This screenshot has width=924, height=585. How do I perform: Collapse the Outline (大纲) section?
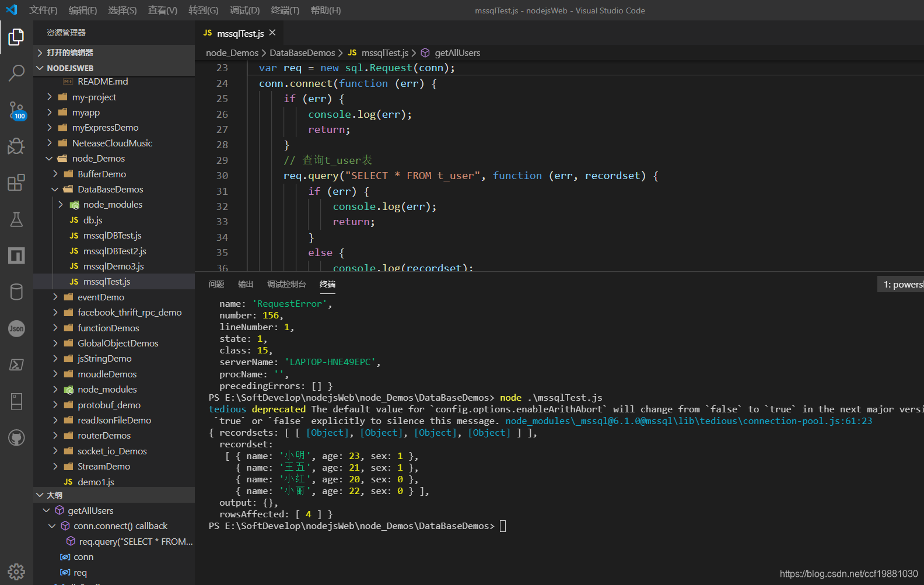[x=114, y=495]
